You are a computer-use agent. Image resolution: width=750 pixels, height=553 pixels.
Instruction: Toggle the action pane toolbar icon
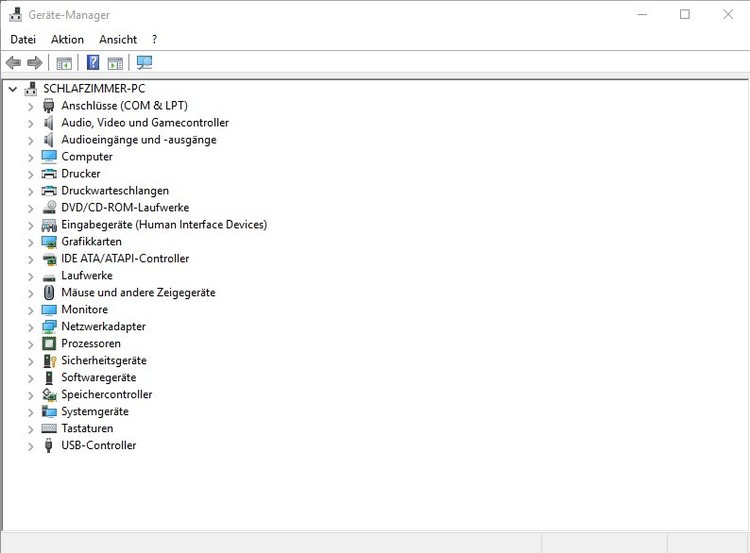(x=115, y=63)
